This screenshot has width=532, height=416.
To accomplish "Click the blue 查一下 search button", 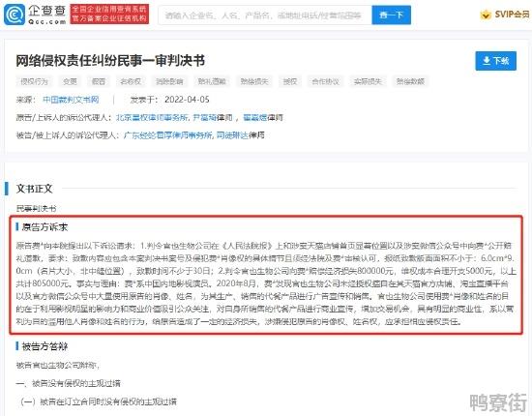I will point(391,15).
